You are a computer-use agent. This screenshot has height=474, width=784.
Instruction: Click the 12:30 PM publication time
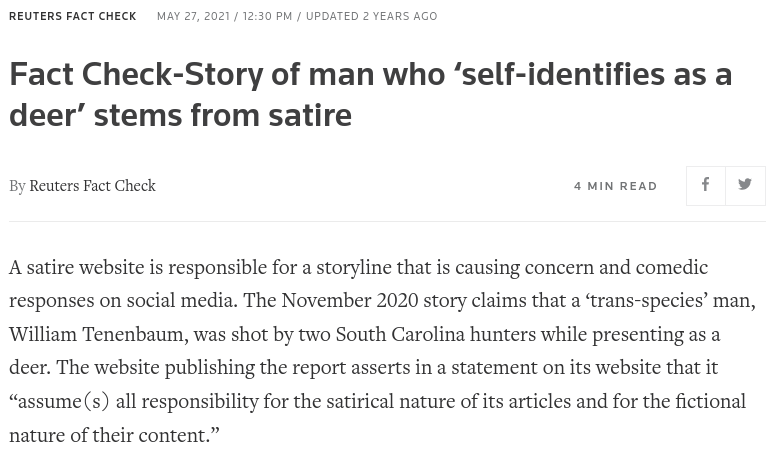click(267, 16)
